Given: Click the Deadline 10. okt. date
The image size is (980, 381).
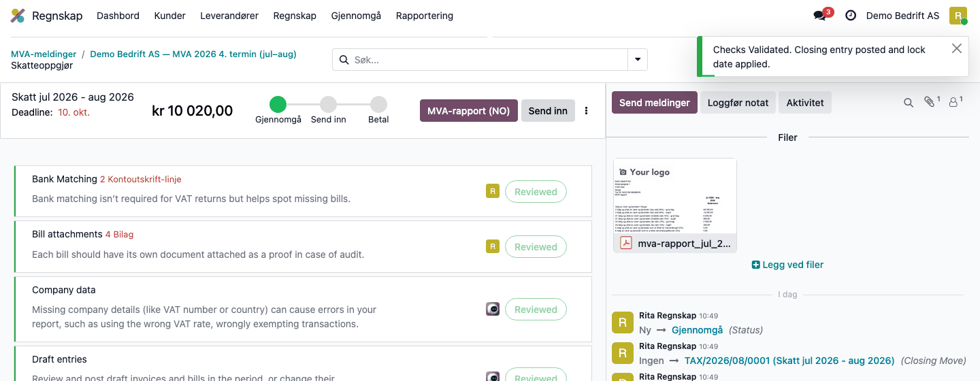Looking at the screenshot, I should (x=73, y=112).
